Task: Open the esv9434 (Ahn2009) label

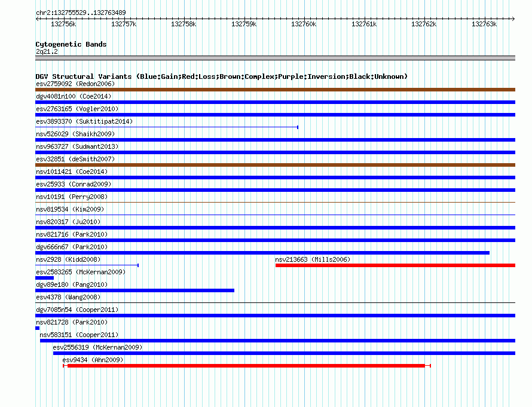Action: 93,360
